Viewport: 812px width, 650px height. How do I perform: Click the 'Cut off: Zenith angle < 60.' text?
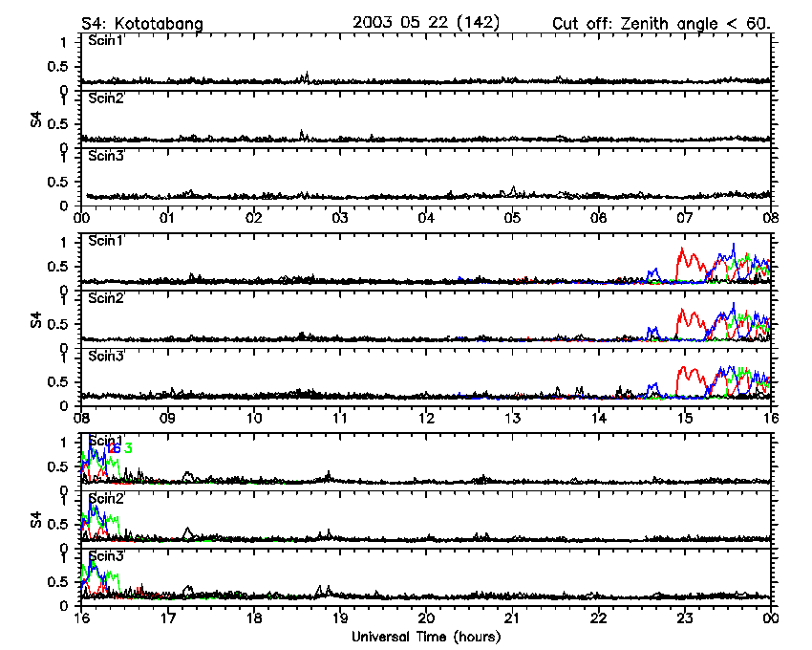click(x=662, y=24)
